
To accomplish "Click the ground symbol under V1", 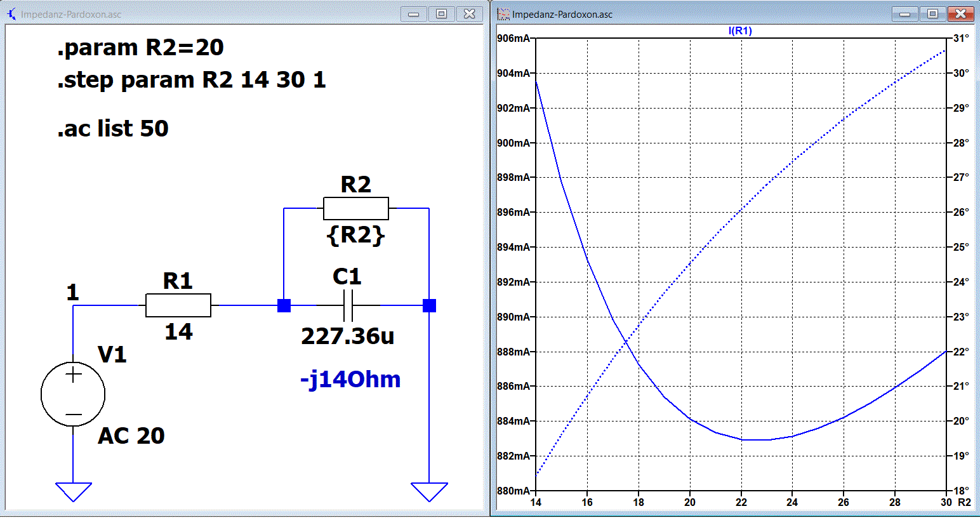I will pos(74,492).
